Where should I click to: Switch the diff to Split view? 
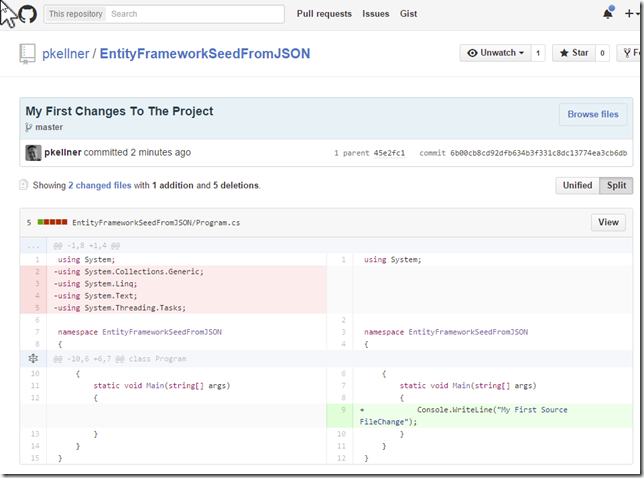coord(616,186)
